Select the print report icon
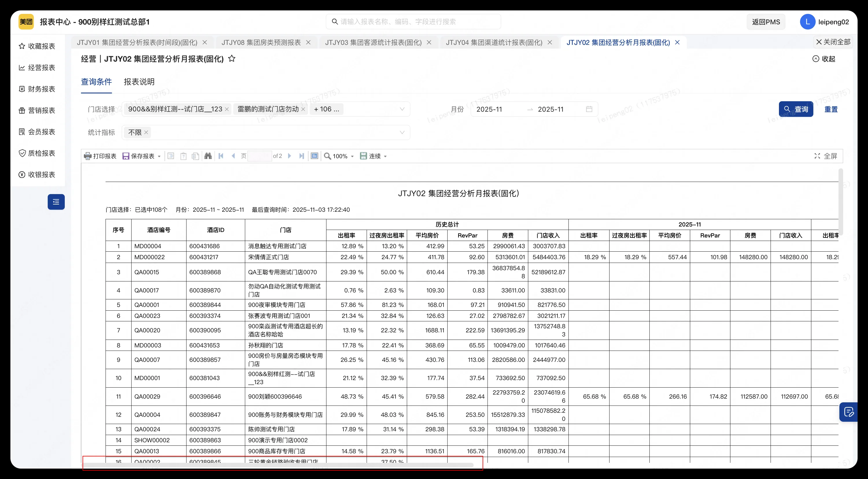The image size is (868, 479). coord(88,156)
